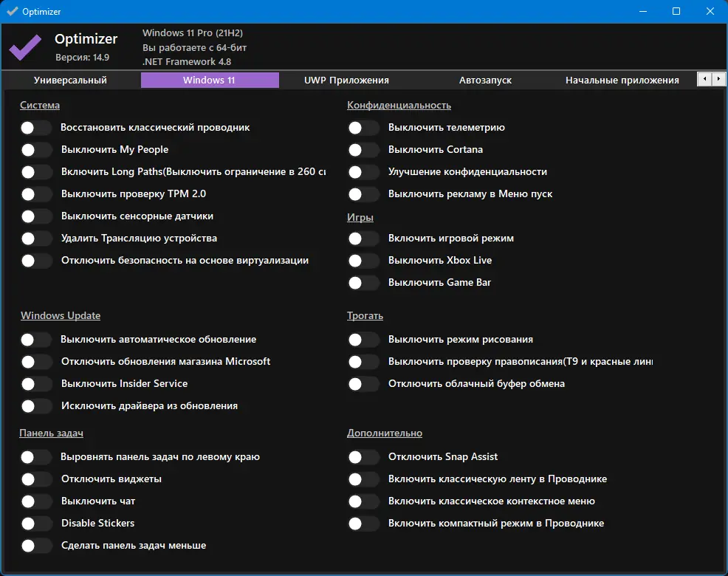This screenshot has height=576, width=728.
Task: Click the Optimizer heading text
Action: [86, 39]
